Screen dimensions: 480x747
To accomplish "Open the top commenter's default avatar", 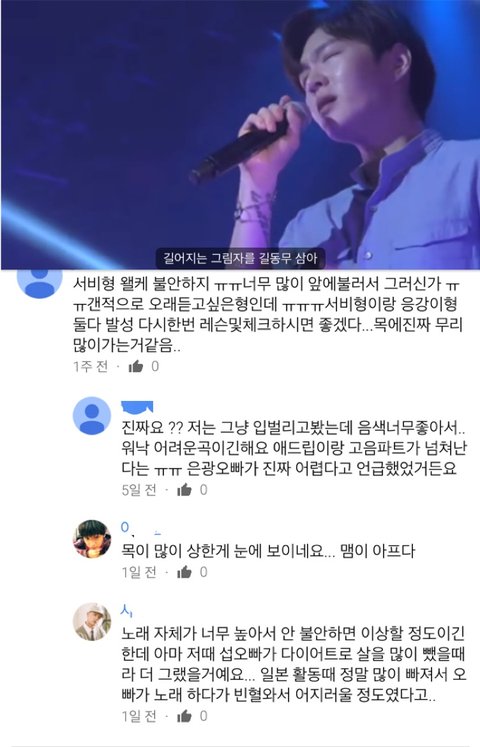I will (x=40, y=281).
